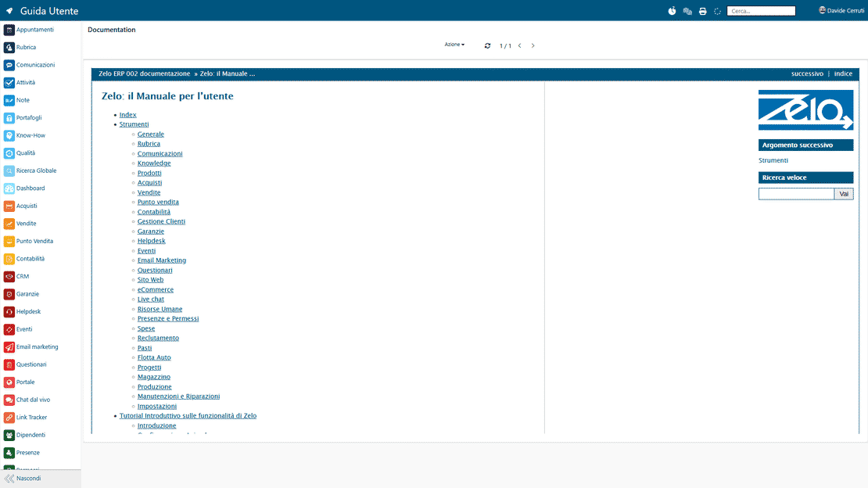Open the Presenze sidebar icon

pos(9,453)
